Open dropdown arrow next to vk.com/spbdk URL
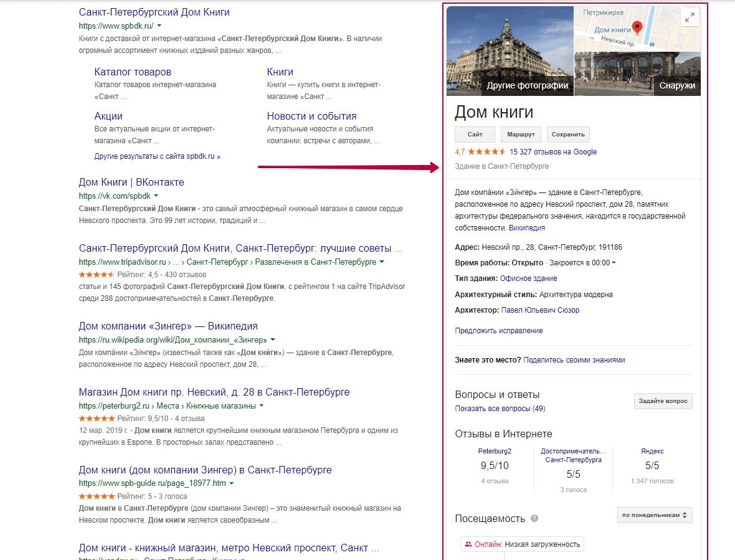The height and width of the screenshot is (560, 735). (156, 196)
